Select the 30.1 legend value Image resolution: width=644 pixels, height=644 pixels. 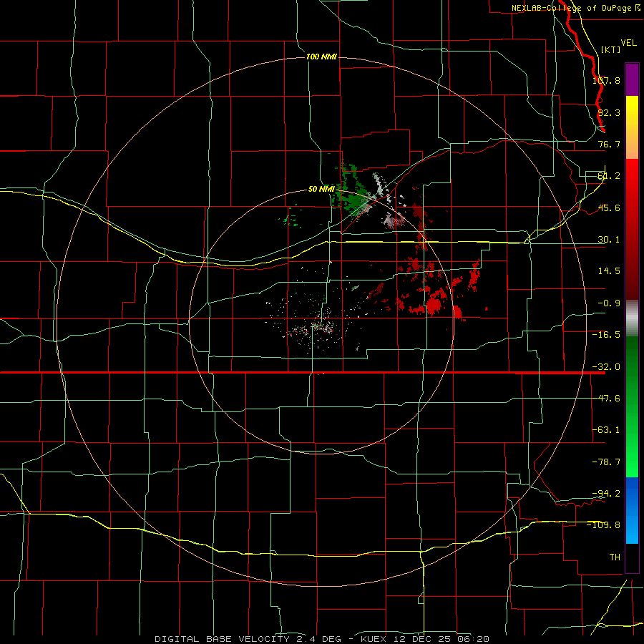pos(609,240)
